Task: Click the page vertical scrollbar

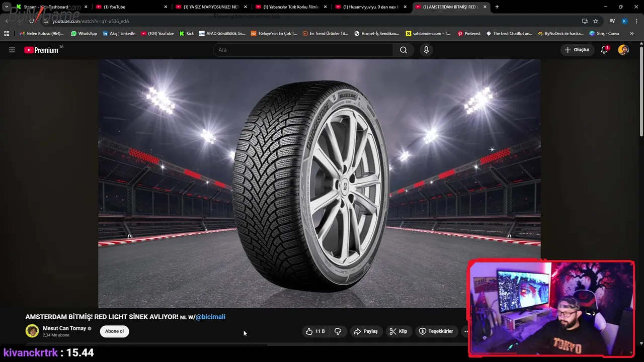Action: tap(641, 90)
